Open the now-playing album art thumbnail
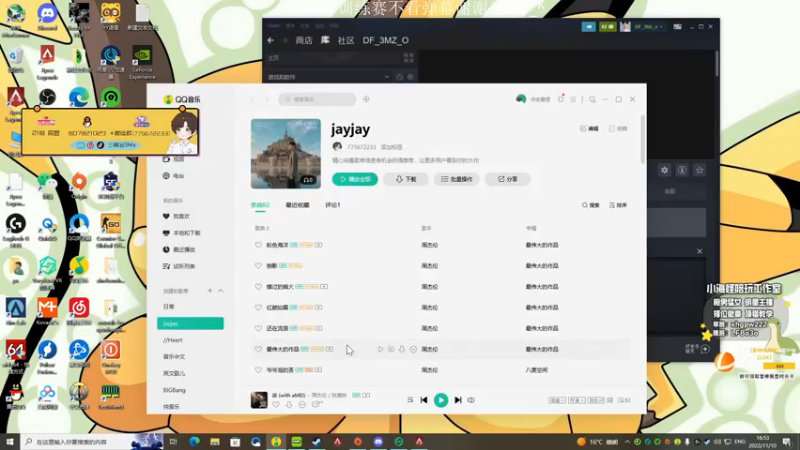 [259, 399]
